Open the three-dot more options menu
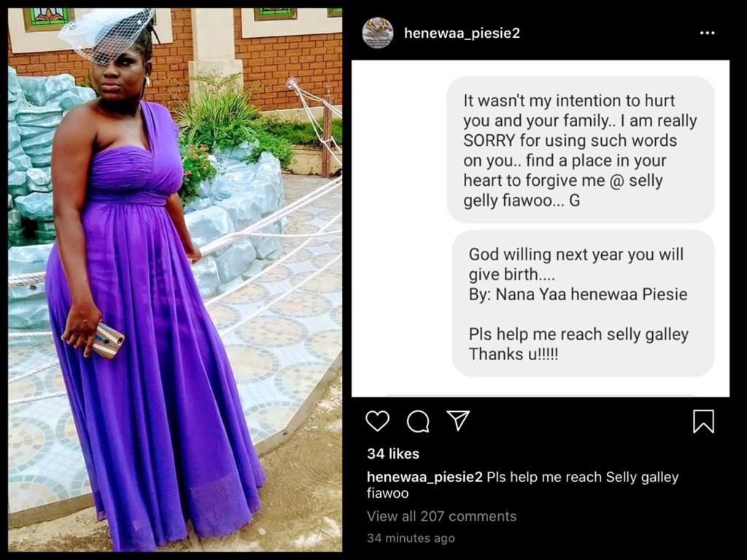Image resolution: width=747 pixels, height=560 pixels. point(707,34)
